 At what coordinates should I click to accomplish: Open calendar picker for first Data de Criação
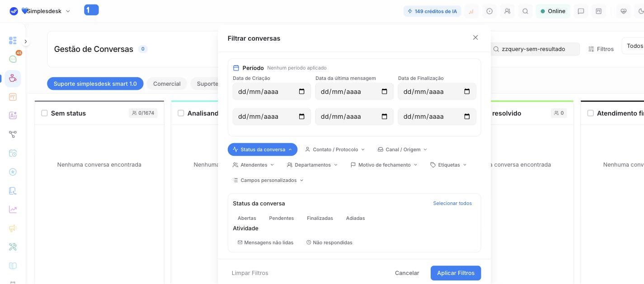tap(302, 92)
